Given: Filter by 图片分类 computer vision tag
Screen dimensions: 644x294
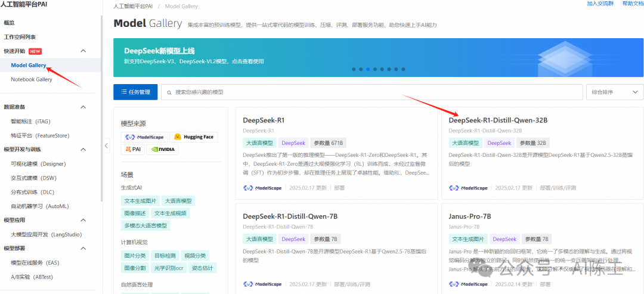Looking at the screenshot, I should (x=135, y=256).
